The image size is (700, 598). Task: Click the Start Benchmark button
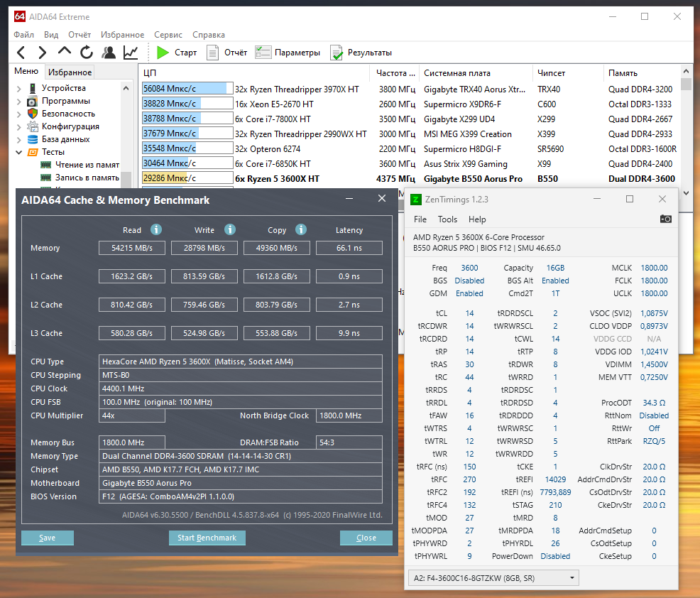coord(207,538)
